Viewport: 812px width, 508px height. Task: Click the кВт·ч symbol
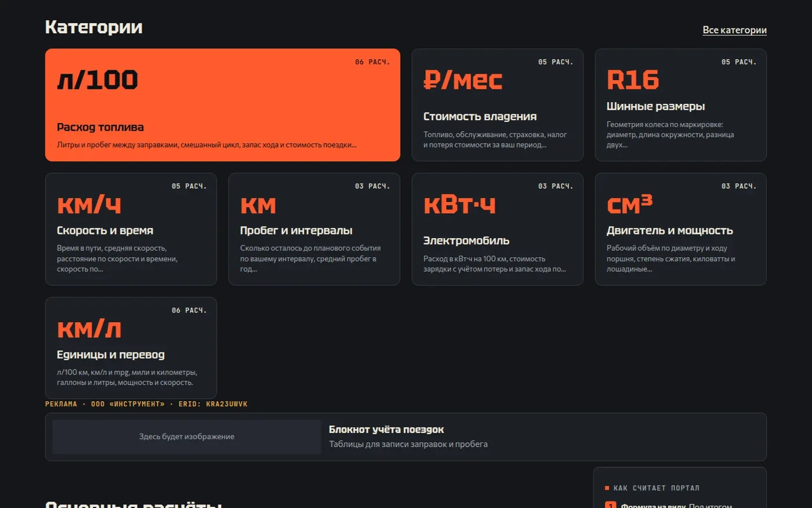point(460,205)
